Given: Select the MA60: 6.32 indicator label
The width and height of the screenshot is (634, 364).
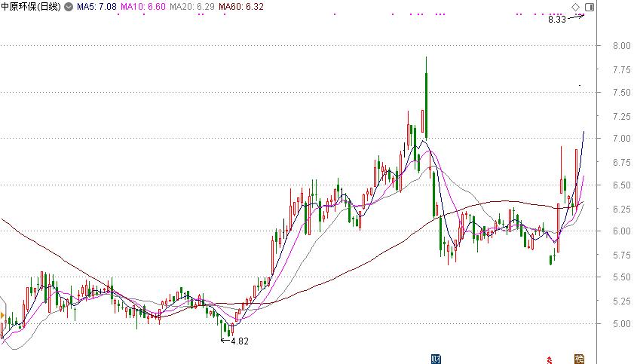Looking at the screenshot, I should click(241, 7).
